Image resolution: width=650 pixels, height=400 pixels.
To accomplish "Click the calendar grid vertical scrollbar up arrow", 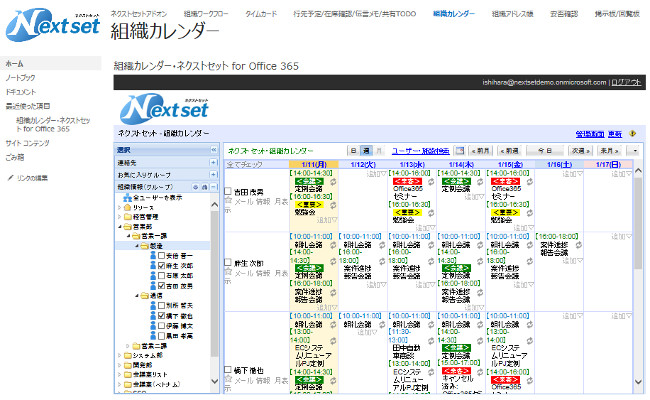I will (638, 170).
